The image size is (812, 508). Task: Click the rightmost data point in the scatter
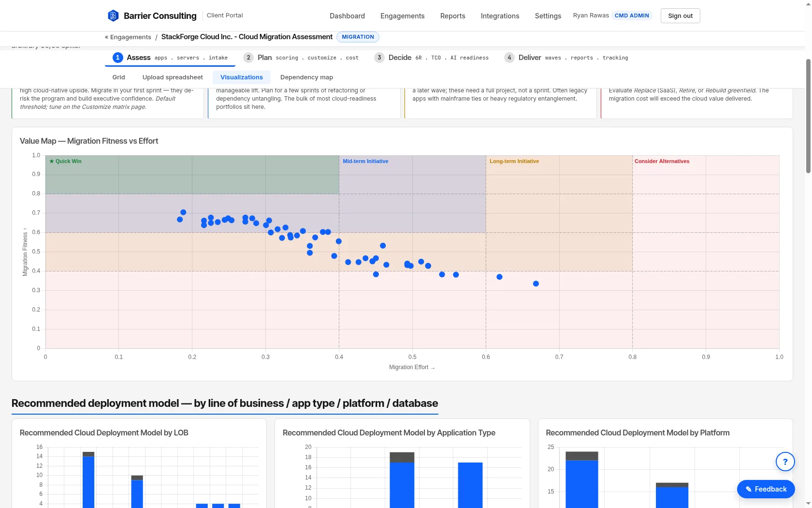[x=536, y=284]
